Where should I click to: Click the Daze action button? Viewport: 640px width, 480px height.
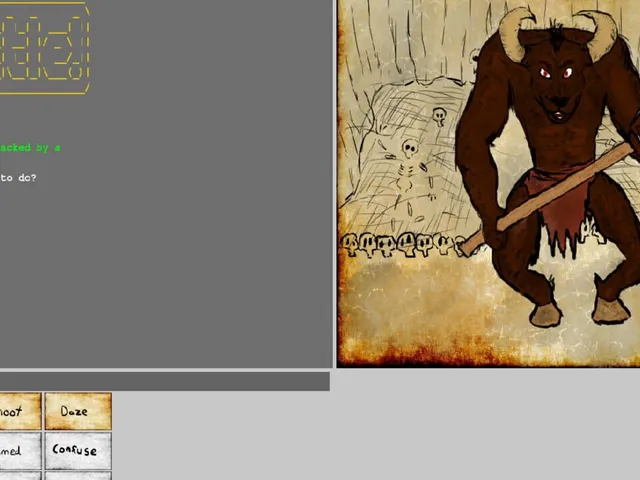(78, 411)
